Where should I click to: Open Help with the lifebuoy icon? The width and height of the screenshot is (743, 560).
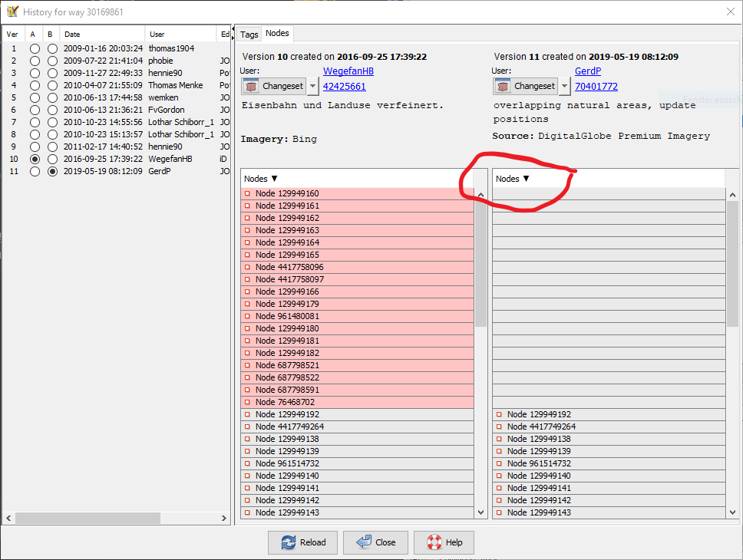(434, 542)
